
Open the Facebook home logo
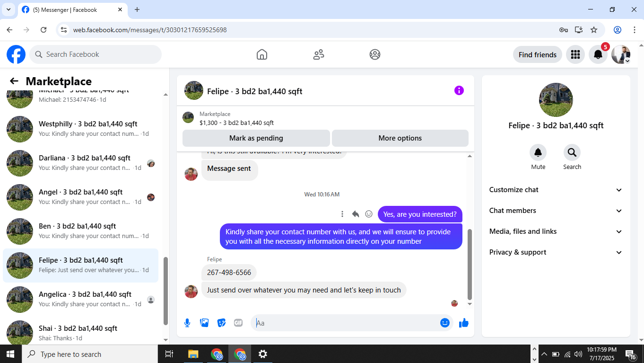[x=16, y=54]
